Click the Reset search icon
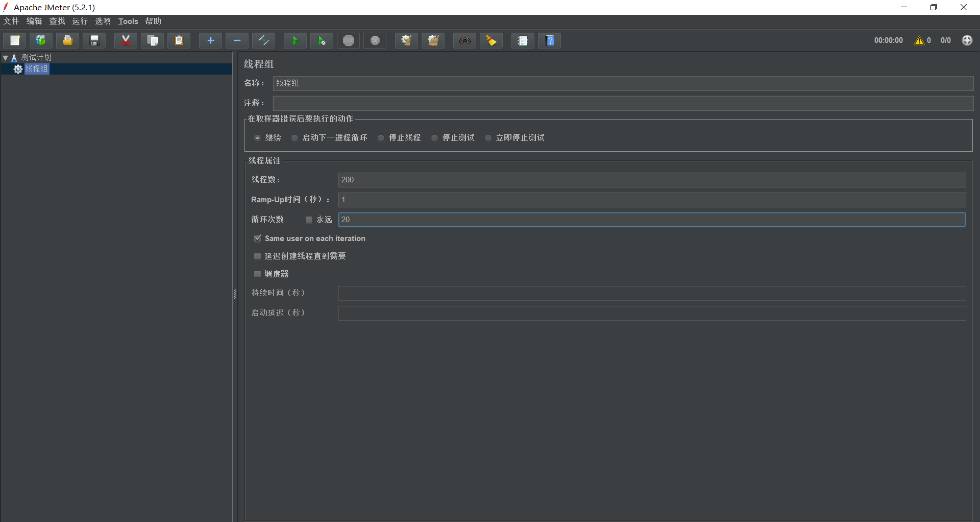 491,40
